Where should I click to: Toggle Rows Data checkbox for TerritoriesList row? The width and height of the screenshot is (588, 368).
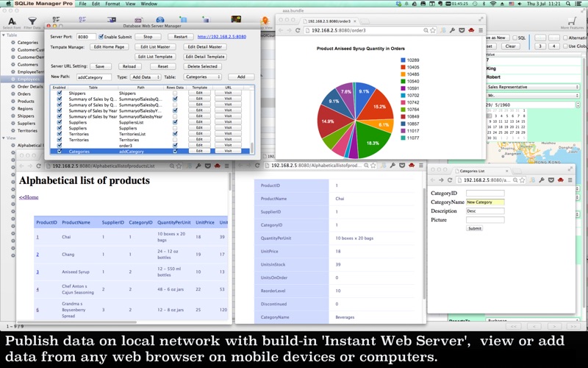(175, 134)
